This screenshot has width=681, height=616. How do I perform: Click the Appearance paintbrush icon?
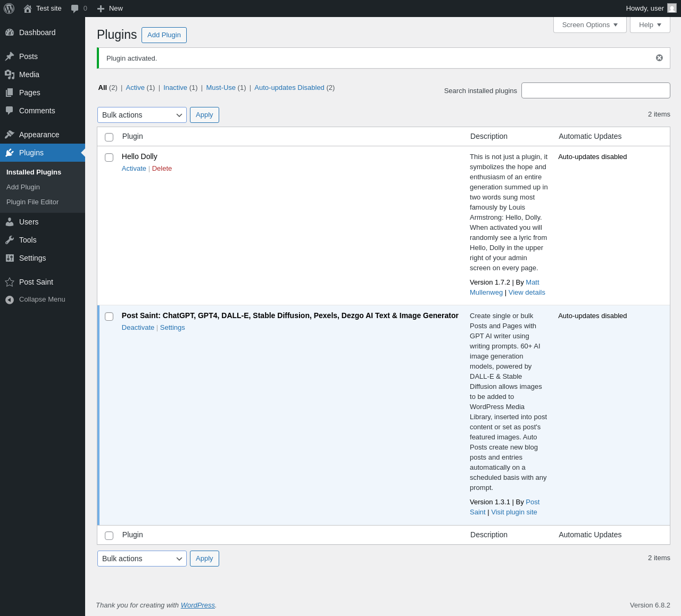10,135
